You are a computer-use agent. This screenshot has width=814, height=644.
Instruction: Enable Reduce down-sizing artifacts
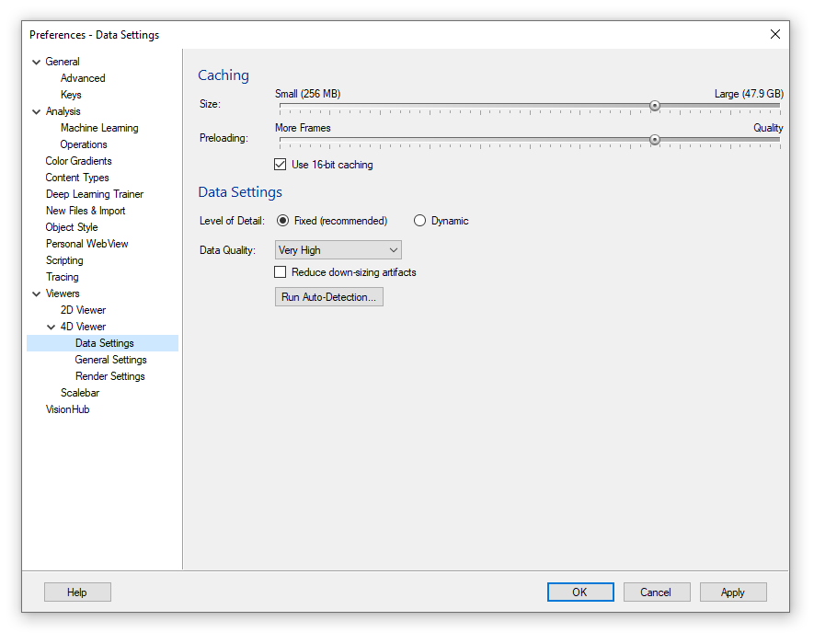tap(281, 272)
